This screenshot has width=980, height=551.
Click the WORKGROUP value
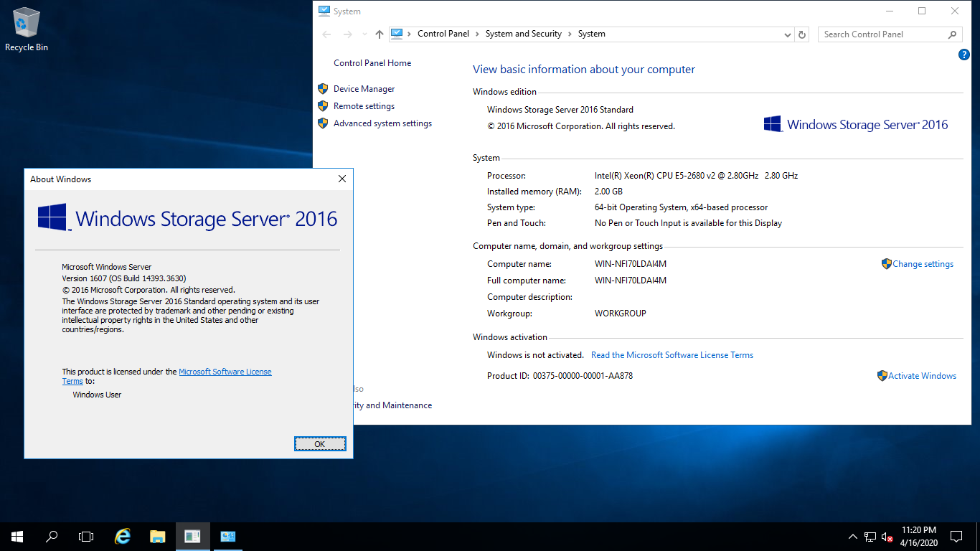[x=621, y=314]
